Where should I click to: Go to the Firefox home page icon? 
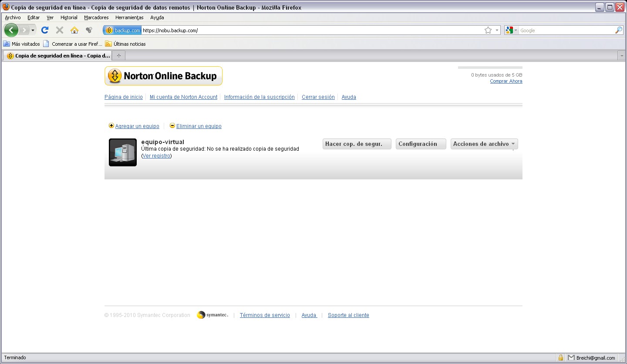(x=74, y=30)
